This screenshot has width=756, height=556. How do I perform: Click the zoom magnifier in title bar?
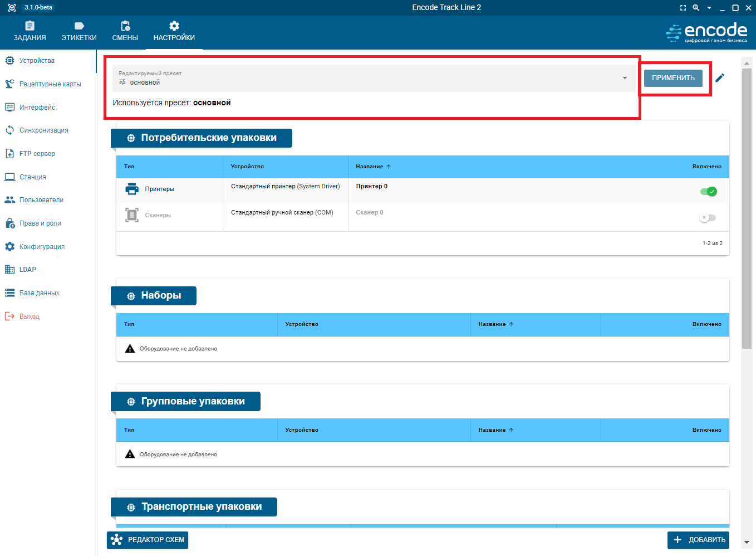tap(696, 8)
